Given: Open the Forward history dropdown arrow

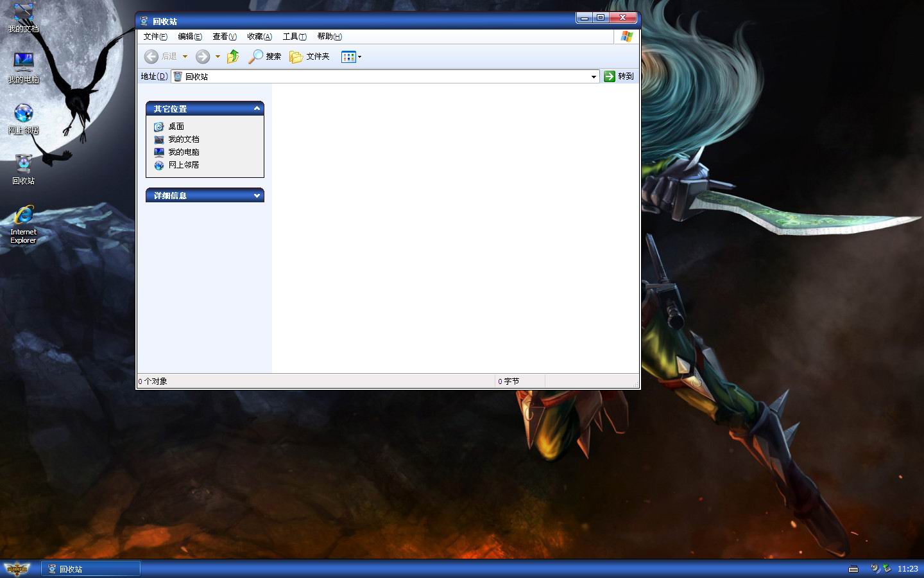Looking at the screenshot, I should (x=218, y=57).
